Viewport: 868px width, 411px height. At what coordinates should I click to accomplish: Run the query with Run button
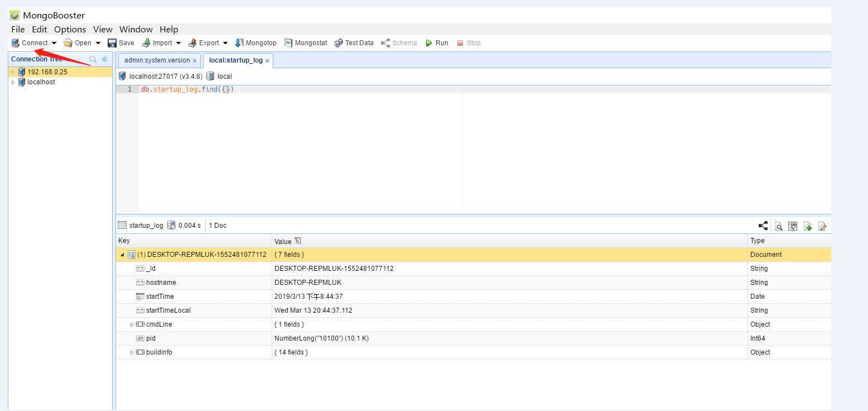[437, 43]
